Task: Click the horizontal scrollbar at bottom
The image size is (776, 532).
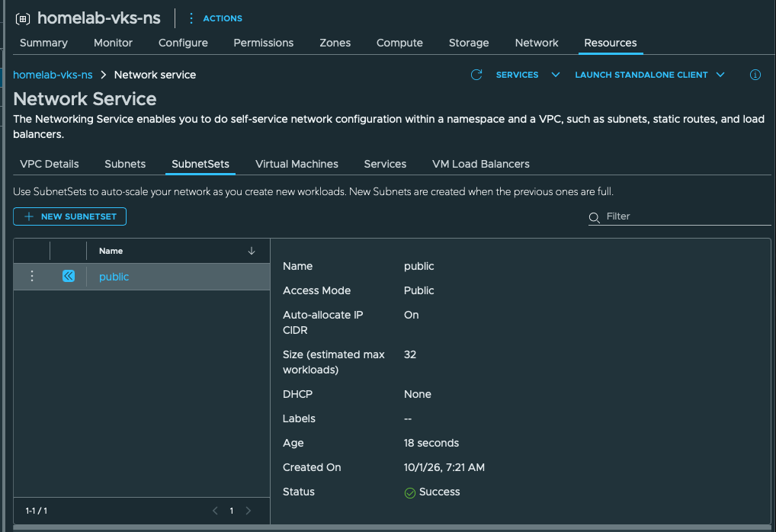Action: tap(392, 528)
